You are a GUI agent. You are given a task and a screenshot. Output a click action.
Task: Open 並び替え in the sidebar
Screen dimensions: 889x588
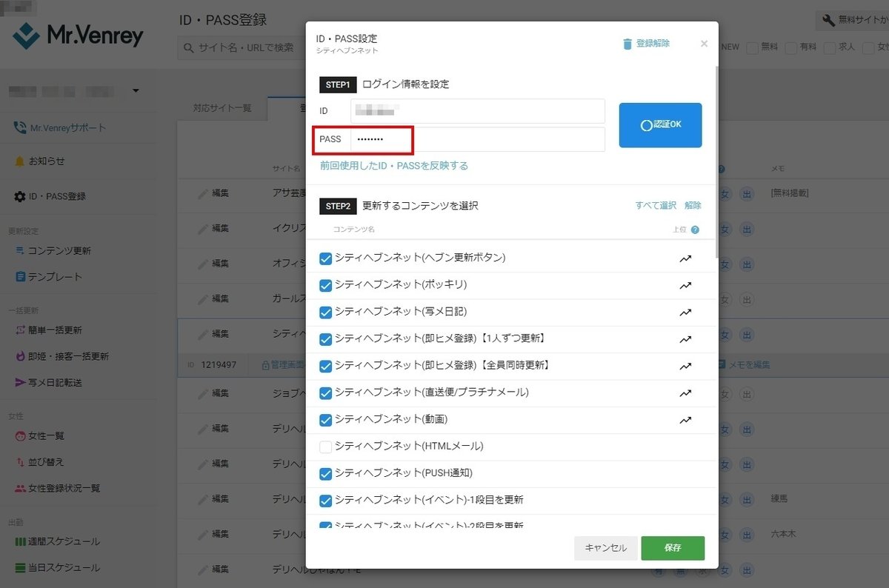point(40,462)
